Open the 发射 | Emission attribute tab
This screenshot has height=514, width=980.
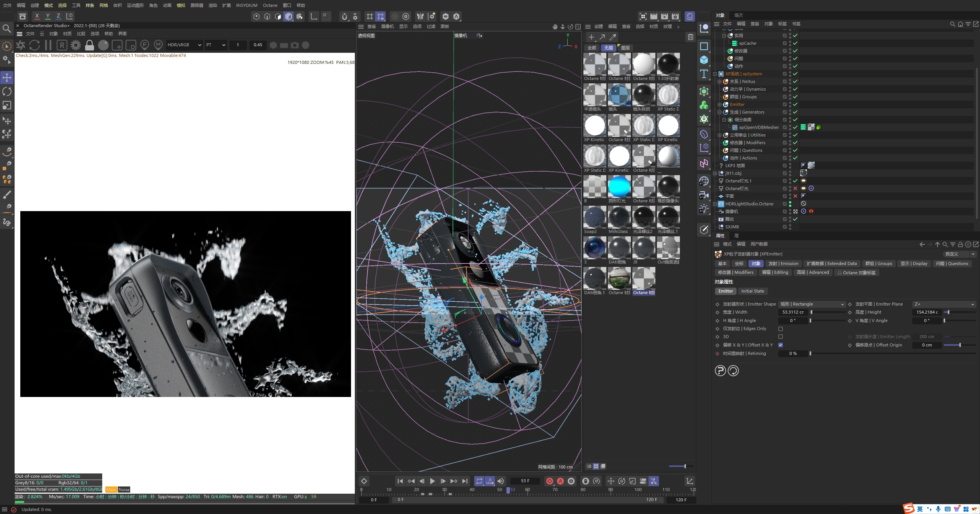point(783,264)
